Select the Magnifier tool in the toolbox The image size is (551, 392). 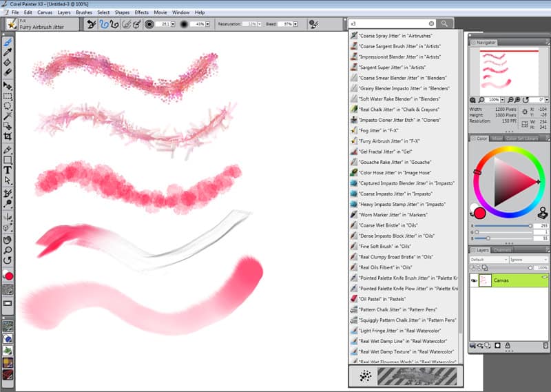click(x=8, y=250)
